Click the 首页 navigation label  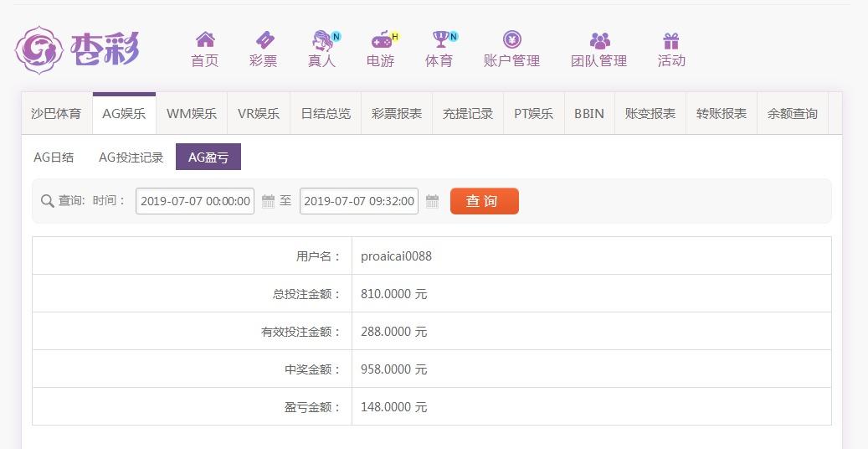point(205,60)
